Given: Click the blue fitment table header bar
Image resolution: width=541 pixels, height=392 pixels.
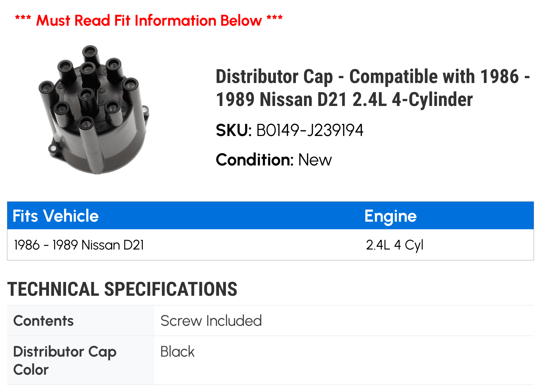Looking at the screenshot, I should tap(270, 215).
